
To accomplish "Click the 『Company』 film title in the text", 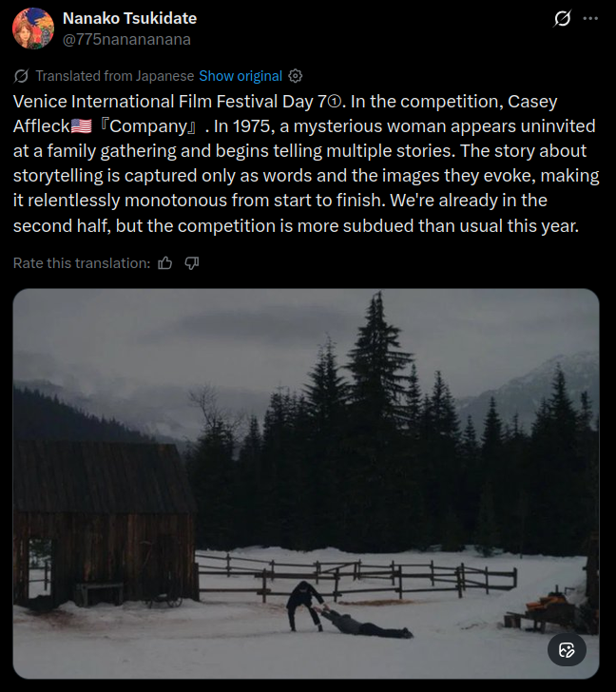I will pyautogui.click(x=148, y=126).
